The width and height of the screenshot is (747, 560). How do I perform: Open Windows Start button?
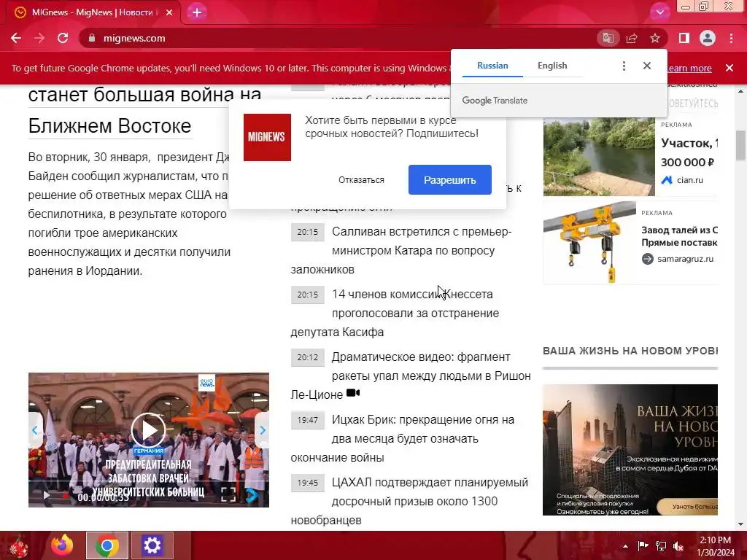tap(19, 545)
